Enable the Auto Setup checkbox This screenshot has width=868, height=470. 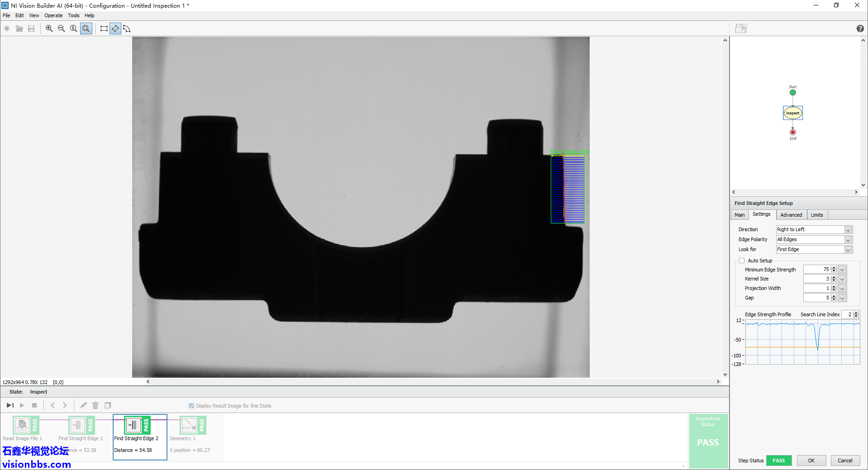click(x=742, y=260)
